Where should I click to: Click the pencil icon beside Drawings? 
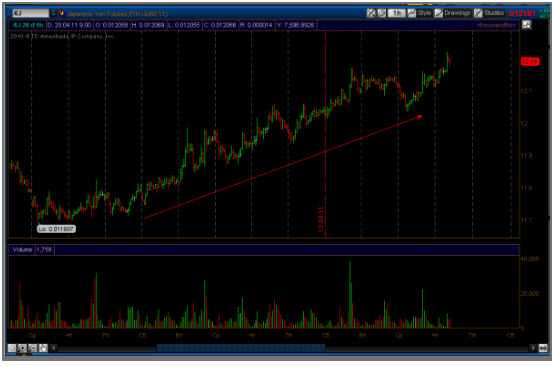point(439,13)
